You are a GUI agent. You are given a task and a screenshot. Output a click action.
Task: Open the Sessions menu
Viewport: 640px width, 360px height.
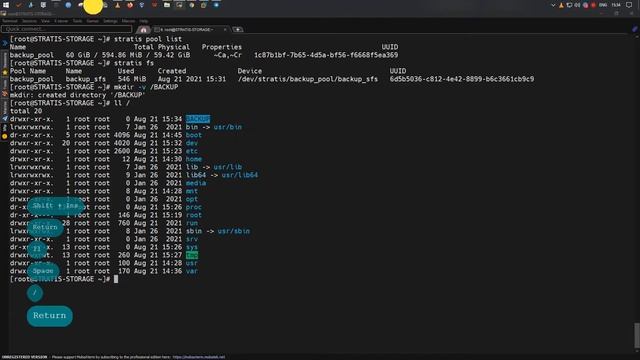29,21
